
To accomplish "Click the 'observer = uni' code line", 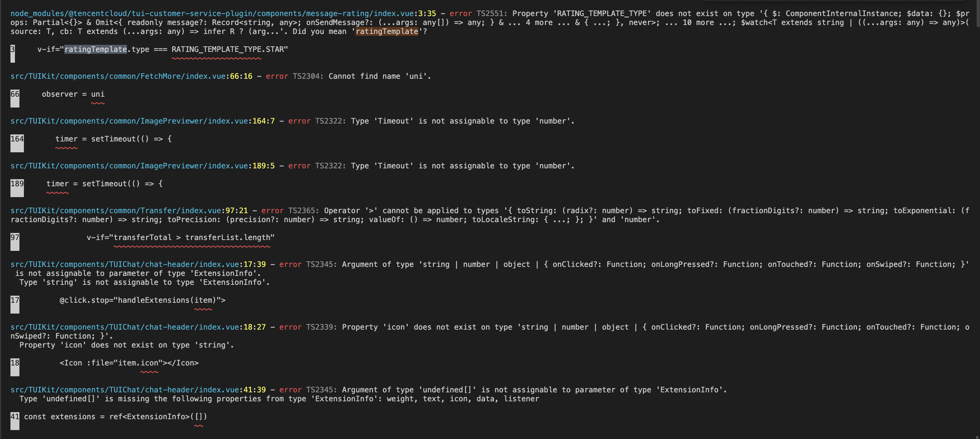I will [x=73, y=94].
